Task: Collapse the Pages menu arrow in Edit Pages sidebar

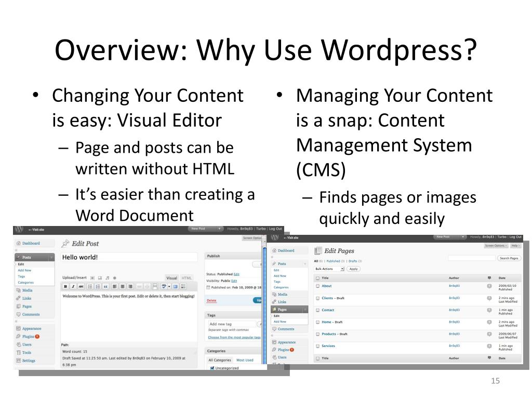Action: coord(305,310)
